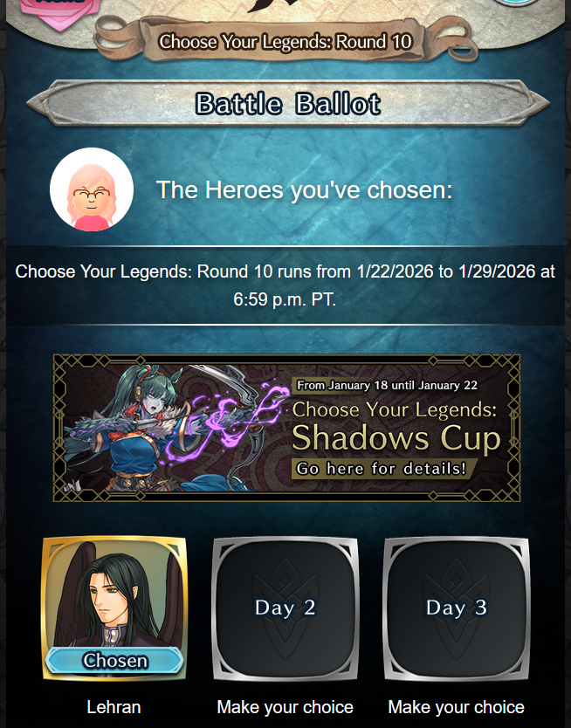571x728 pixels.
Task: Click Make your choice under Day 3
Action: [457, 707]
